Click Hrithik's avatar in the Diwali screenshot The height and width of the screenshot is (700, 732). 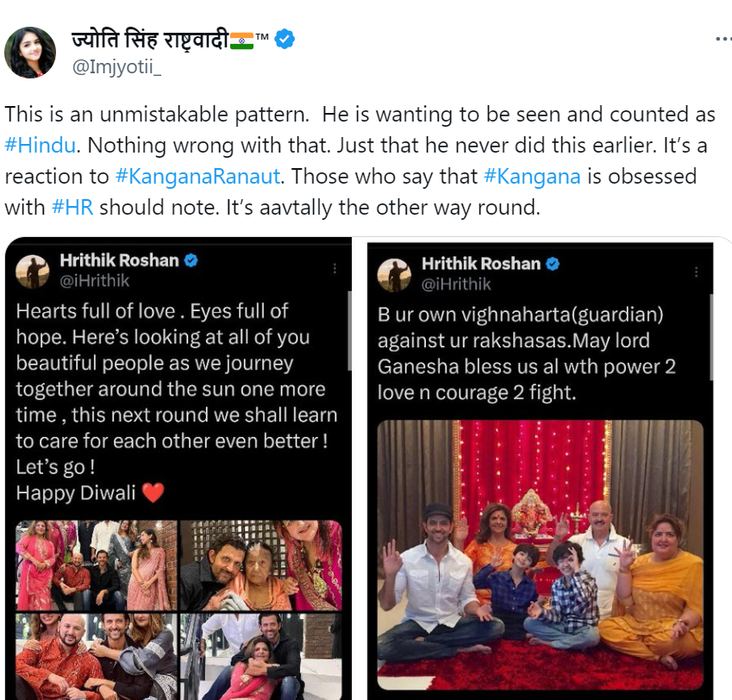click(x=33, y=270)
